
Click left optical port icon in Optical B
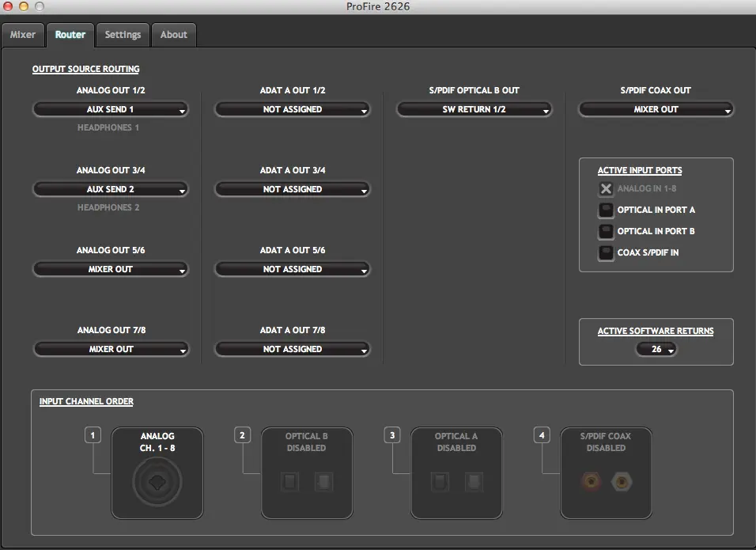(x=289, y=481)
